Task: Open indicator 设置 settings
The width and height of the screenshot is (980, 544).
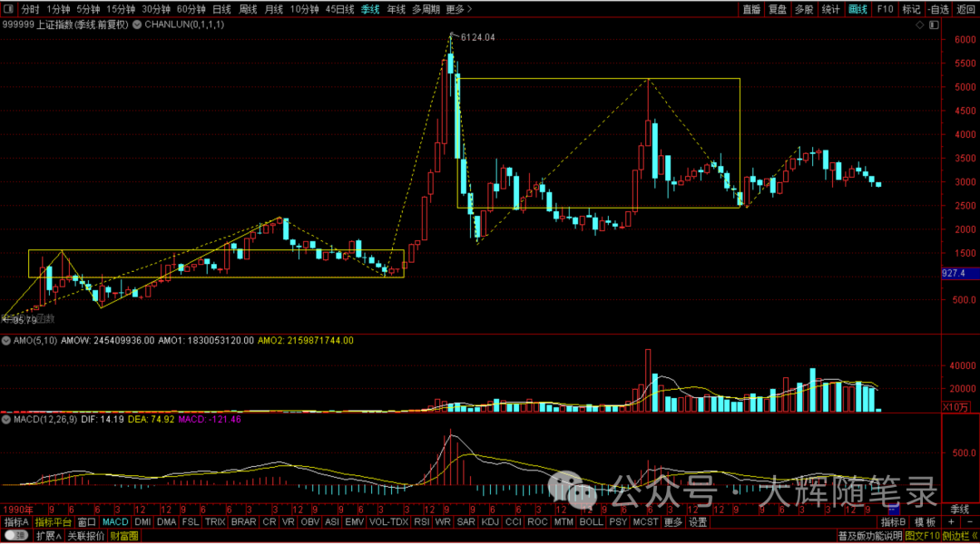Action: coord(698,522)
